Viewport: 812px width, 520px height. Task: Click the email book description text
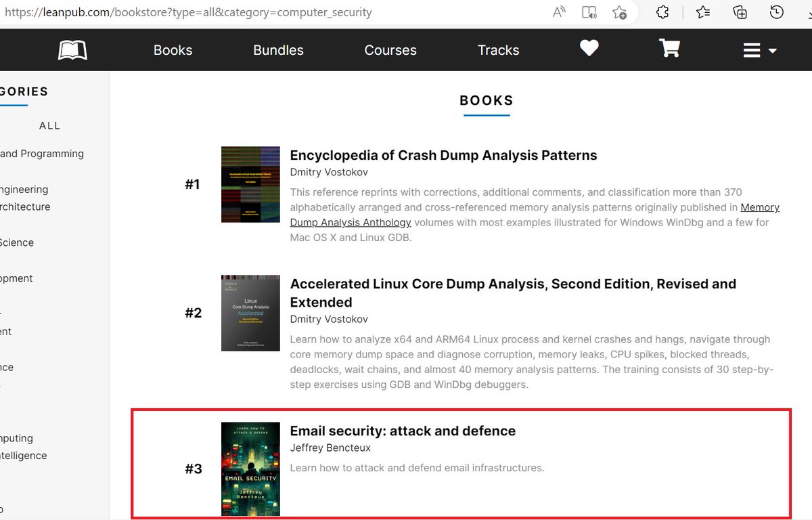click(x=417, y=468)
